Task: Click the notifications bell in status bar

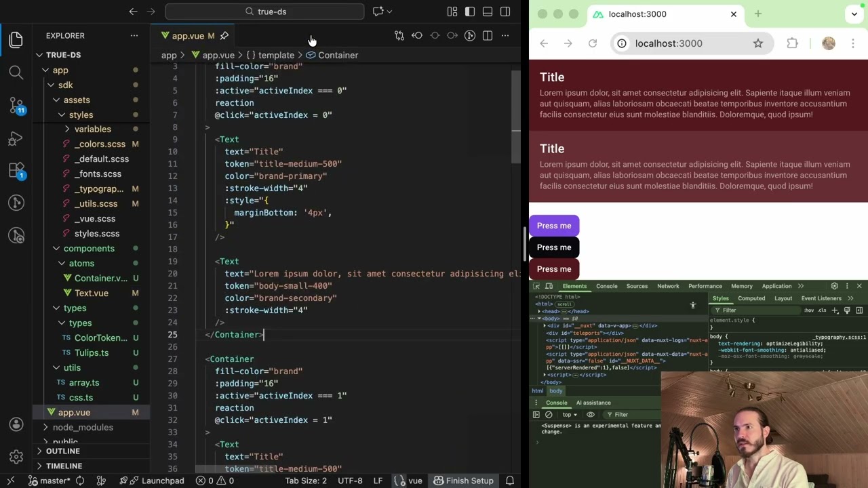Action: tap(510, 481)
